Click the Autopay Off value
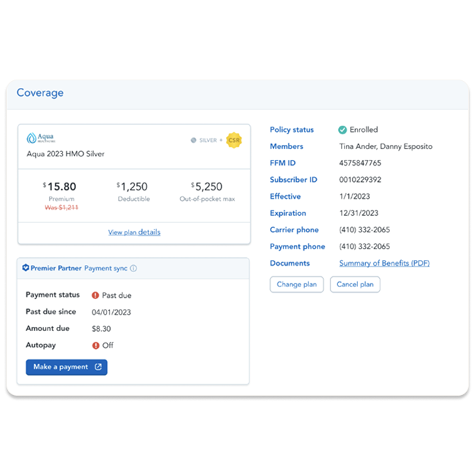 pos(108,345)
